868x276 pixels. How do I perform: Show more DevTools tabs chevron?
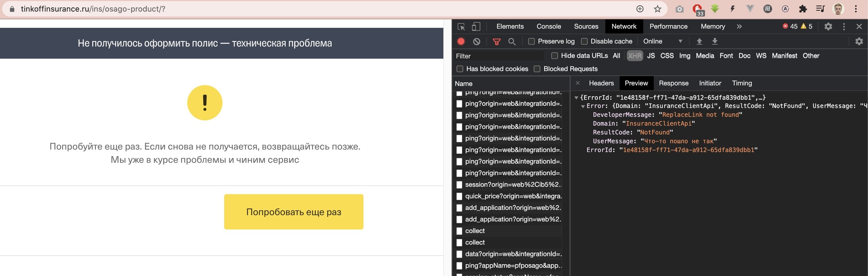coord(739,26)
